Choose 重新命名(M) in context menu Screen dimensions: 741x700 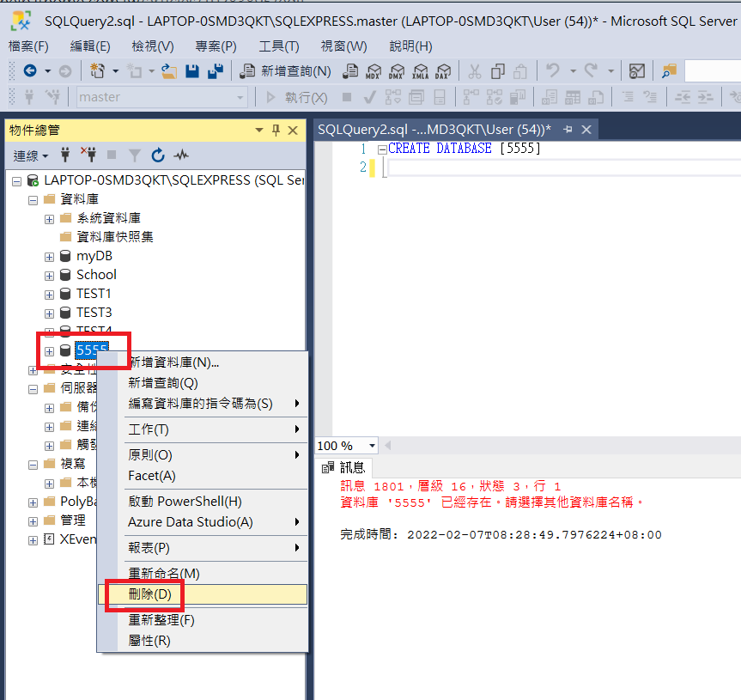pos(203,574)
